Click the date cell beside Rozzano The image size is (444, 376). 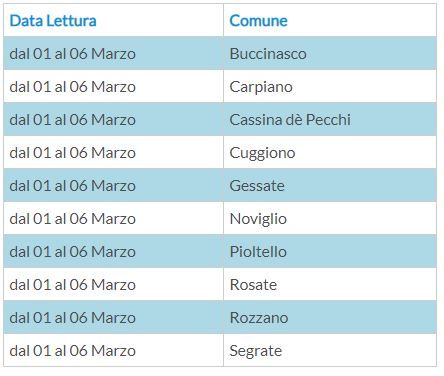113,317
